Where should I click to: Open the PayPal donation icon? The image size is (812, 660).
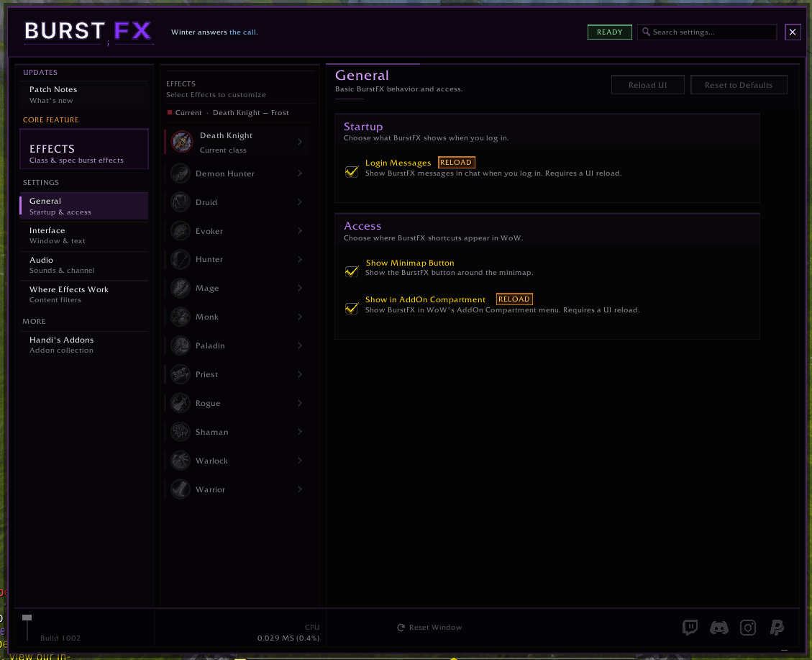pyautogui.click(x=777, y=628)
